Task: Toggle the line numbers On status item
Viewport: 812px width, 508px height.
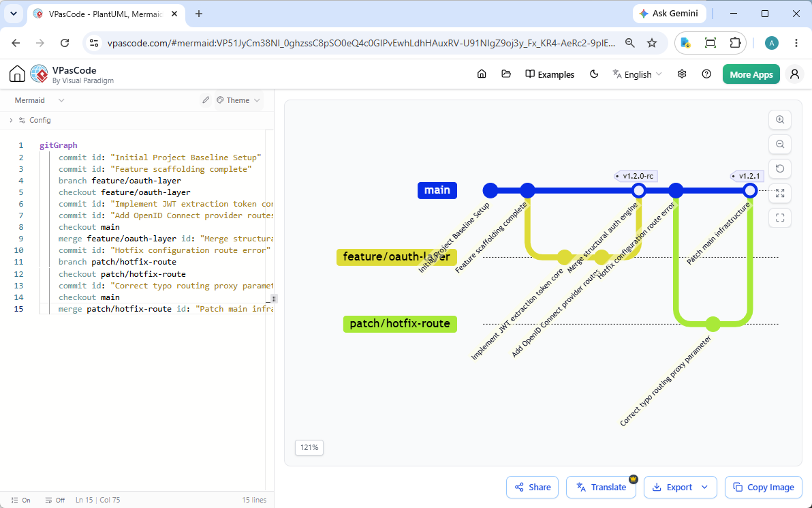Action: pyautogui.click(x=20, y=500)
